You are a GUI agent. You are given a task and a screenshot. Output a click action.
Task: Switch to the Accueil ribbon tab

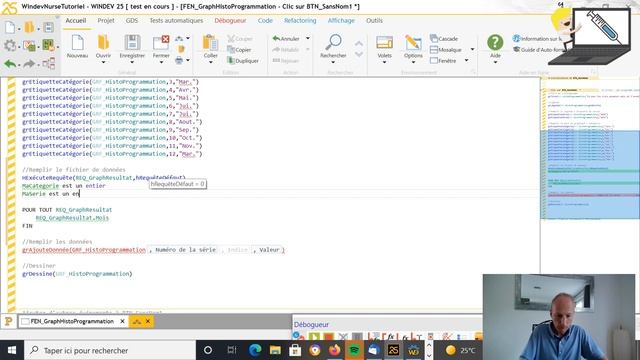pos(76,20)
